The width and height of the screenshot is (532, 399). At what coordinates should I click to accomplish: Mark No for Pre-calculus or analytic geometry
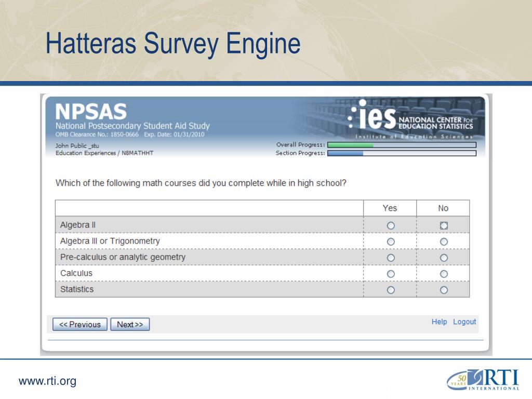click(444, 258)
